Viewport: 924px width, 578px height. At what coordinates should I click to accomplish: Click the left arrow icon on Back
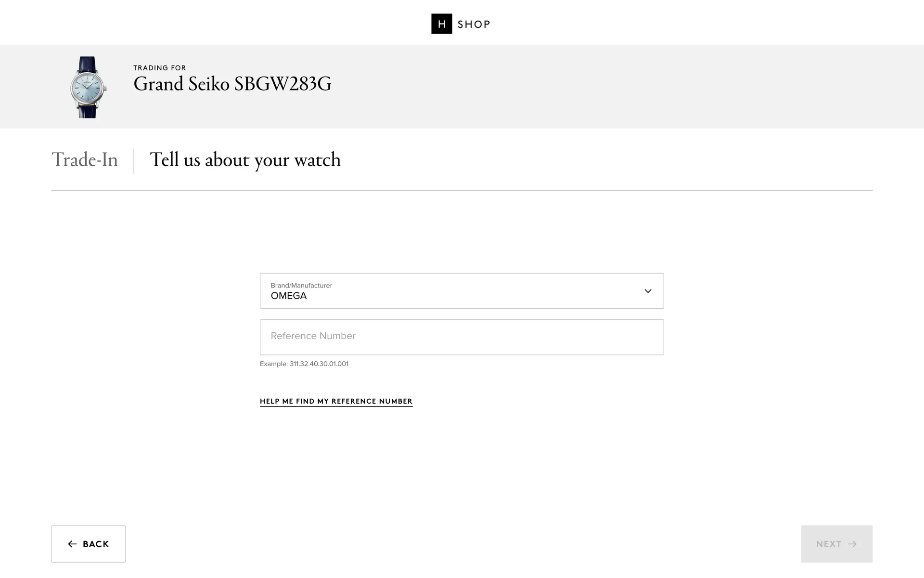click(72, 544)
